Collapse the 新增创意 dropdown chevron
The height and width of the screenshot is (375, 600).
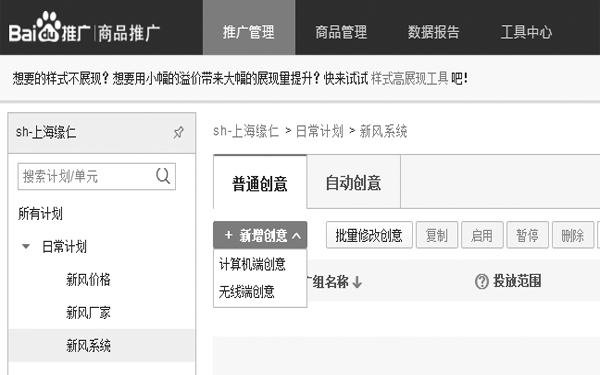tap(297, 236)
